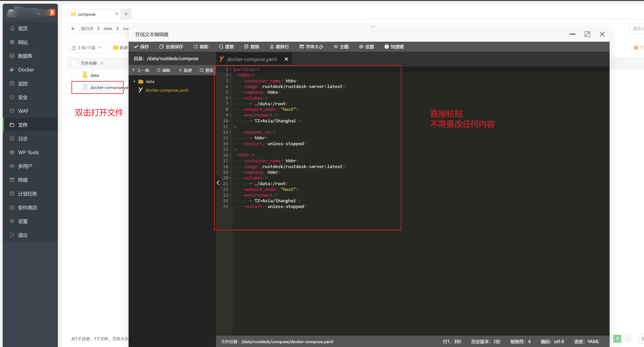This screenshot has width=644, height=347.
Task: Select the compose file manager tab
Action: click(86, 14)
